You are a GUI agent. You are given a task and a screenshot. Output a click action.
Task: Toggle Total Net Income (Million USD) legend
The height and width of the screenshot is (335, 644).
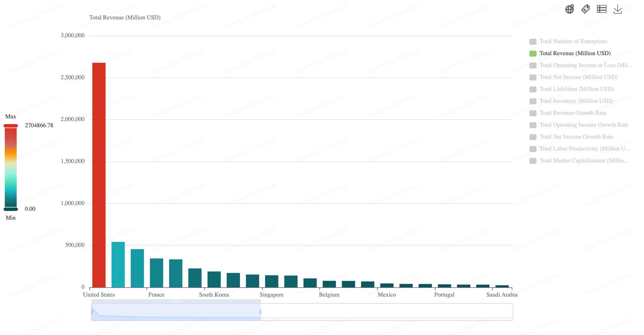(578, 77)
